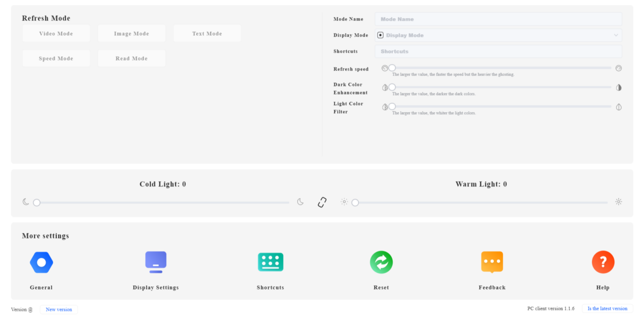Image resolution: width=644 pixels, height=318 pixels.
Task: Open the Shortcuts keyboard icon
Action: coord(270,262)
